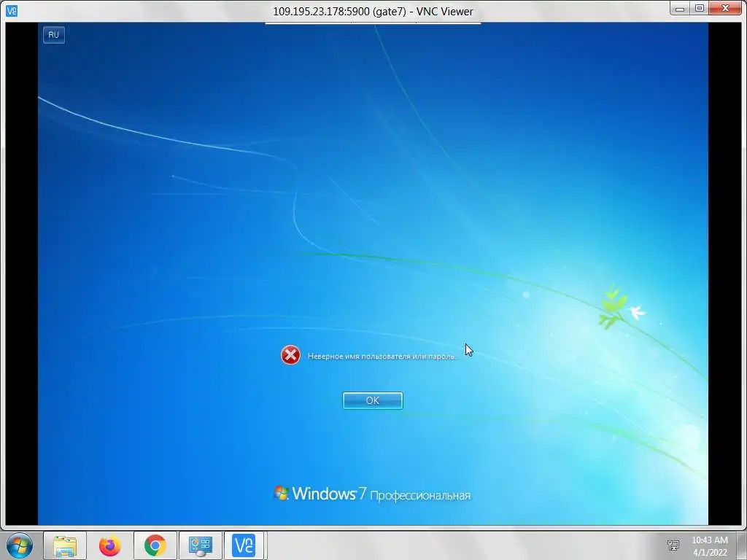Viewport: 747px width, 560px height.
Task: Open Windows Explorer from the taskbar
Action: (65, 545)
